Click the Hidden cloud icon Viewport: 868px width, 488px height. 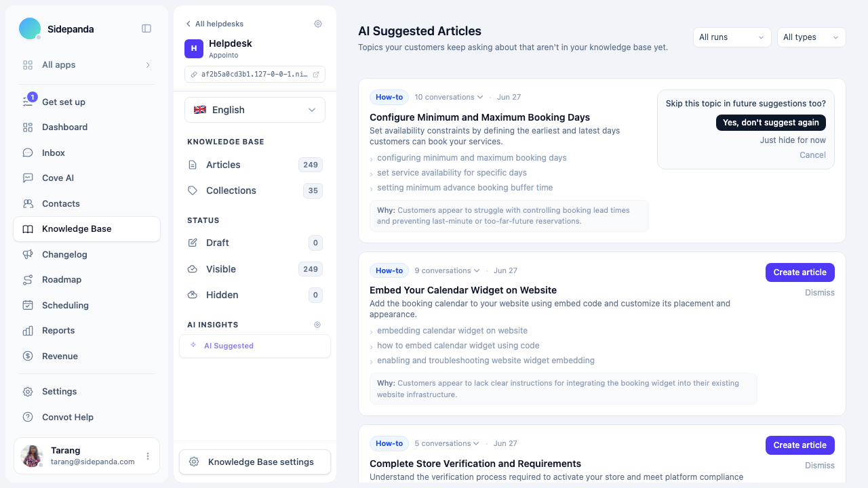193,295
